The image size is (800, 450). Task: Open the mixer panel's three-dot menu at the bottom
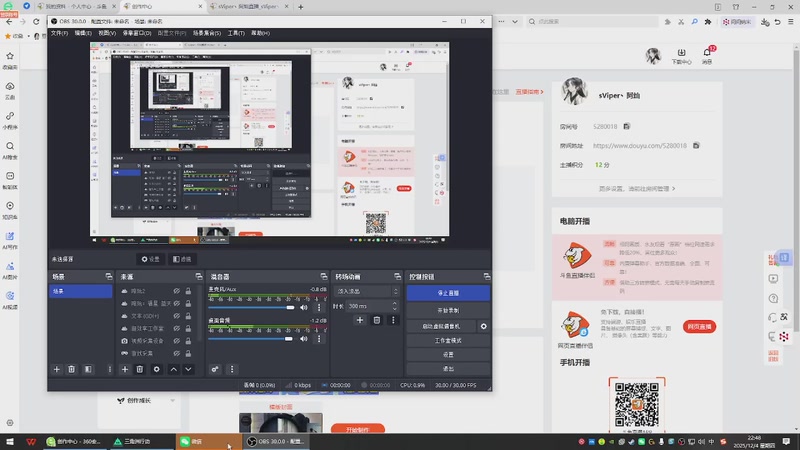click(232, 369)
